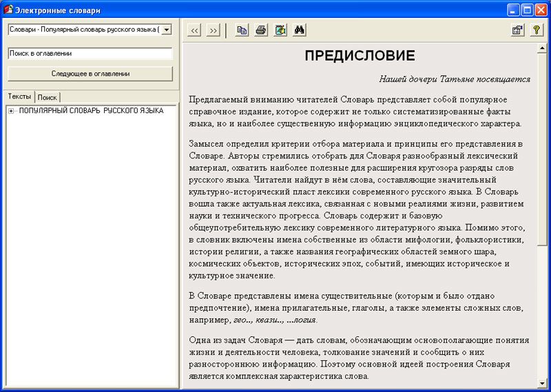Select the Словари dictionary combo box
The width and height of the screenshot is (551, 392).
tap(83, 30)
